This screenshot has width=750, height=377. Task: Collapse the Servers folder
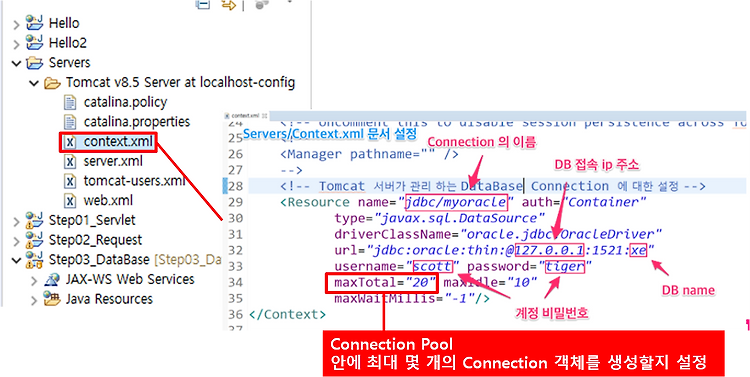tap(16, 63)
